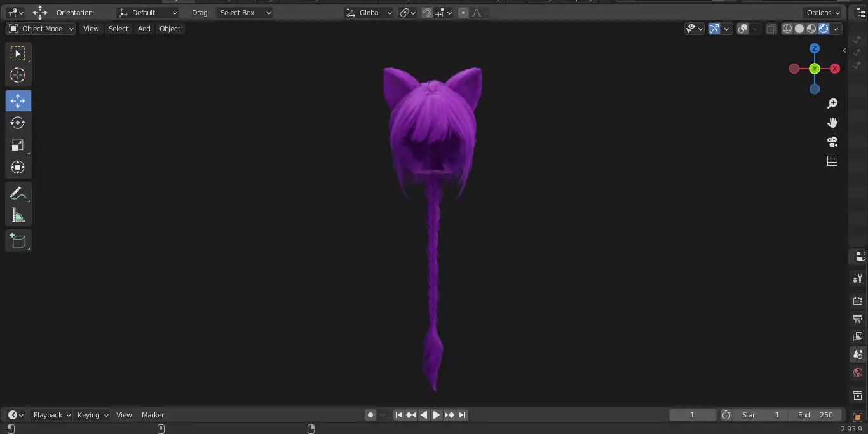868x434 pixels.
Task: Switch to Solid viewport shading
Action: [x=799, y=29]
